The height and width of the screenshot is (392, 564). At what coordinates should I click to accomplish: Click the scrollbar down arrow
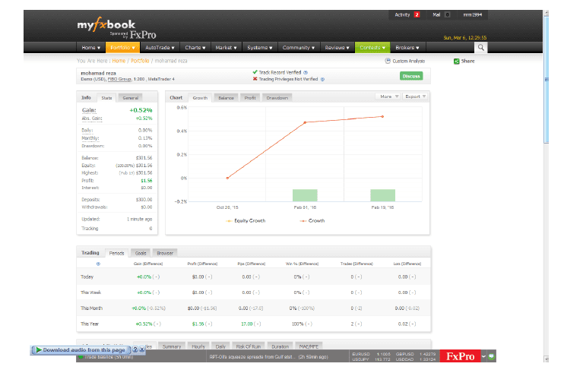547,359
